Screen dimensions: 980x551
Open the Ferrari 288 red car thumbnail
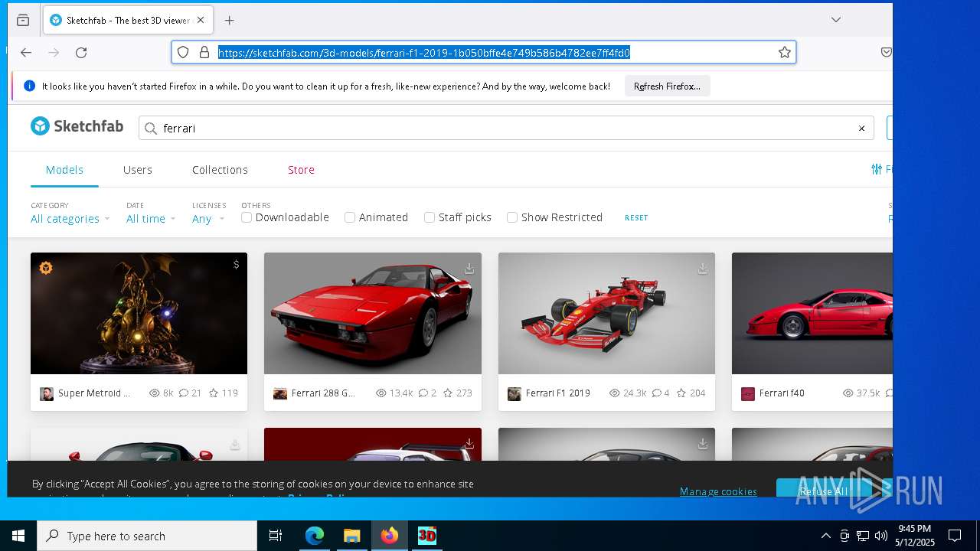(x=373, y=313)
